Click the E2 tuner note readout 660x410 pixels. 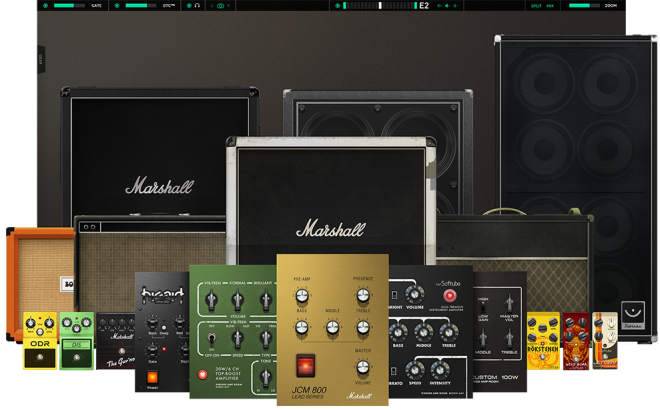(x=424, y=5)
